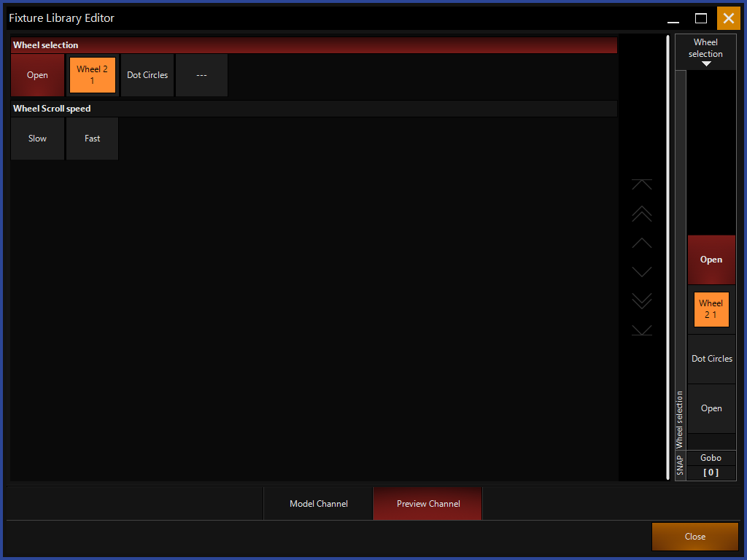Select Dot Circles in the Wheel selection row
The image size is (747, 560).
[x=147, y=75]
